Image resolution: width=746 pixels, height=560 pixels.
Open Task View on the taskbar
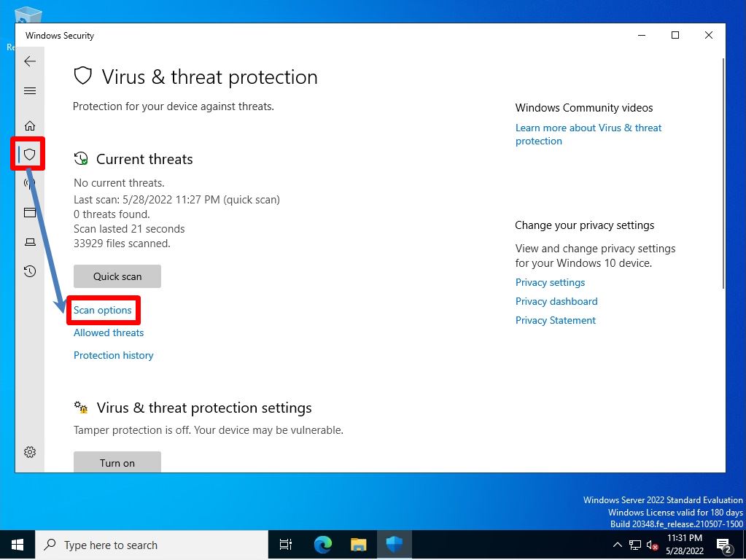(x=285, y=545)
